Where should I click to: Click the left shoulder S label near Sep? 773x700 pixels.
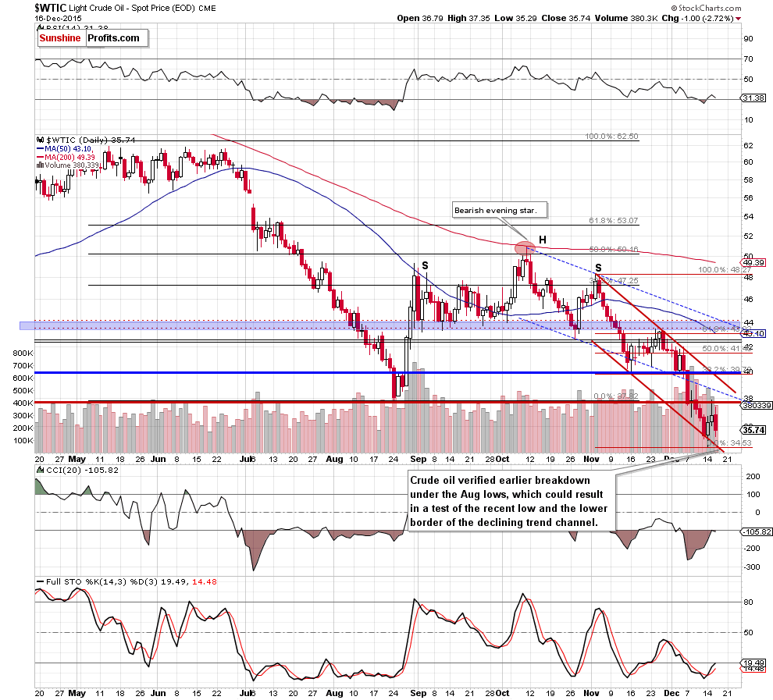click(x=425, y=265)
